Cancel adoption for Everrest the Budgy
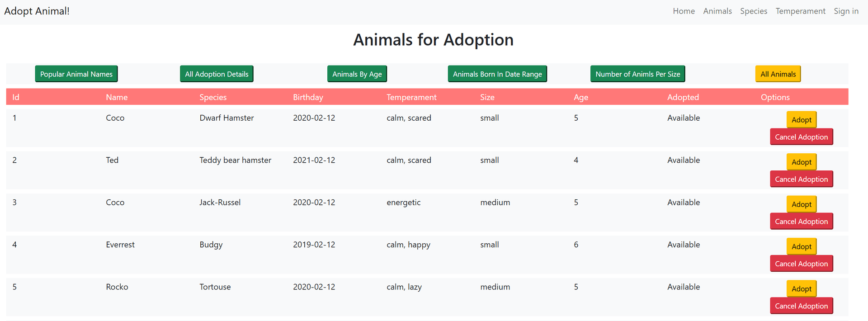868x321 pixels. (x=802, y=264)
